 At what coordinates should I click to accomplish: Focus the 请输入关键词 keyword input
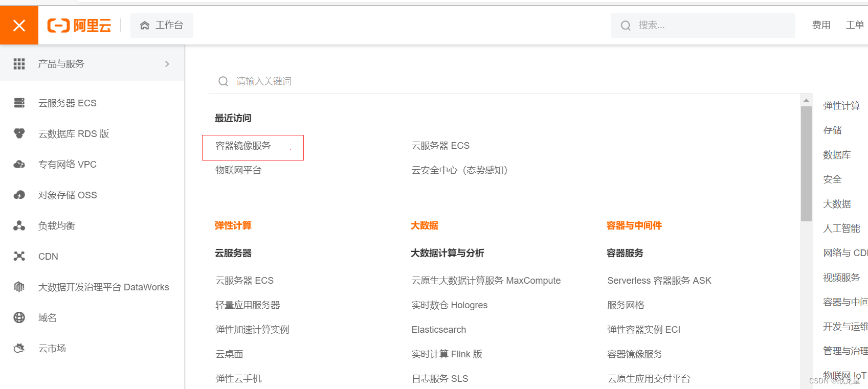511,81
